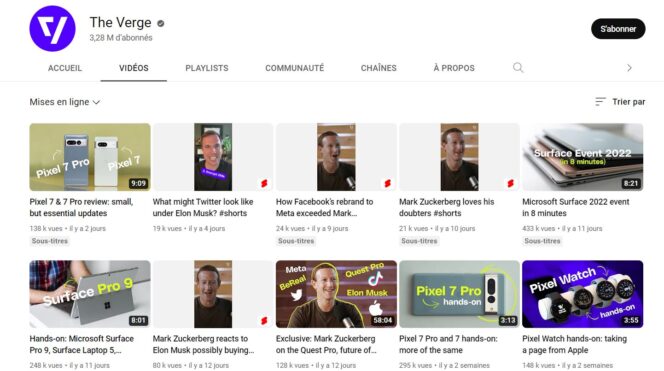Select the Vidéos tab
Image resolution: width=664 pixels, height=371 pixels.
(134, 68)
